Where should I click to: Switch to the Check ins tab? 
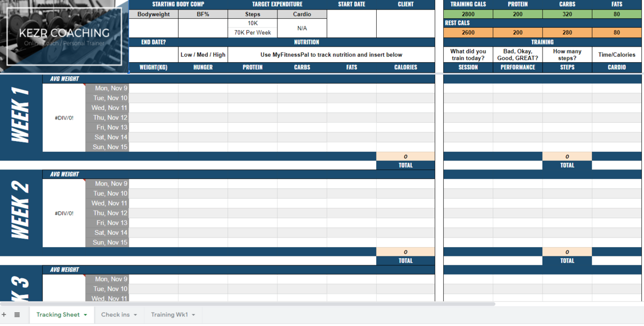[115, 315]
